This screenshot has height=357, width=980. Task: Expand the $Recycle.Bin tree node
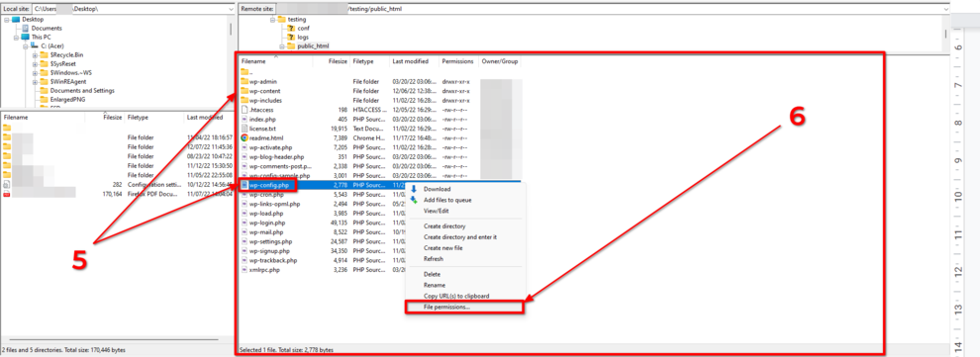coord(35,55)
